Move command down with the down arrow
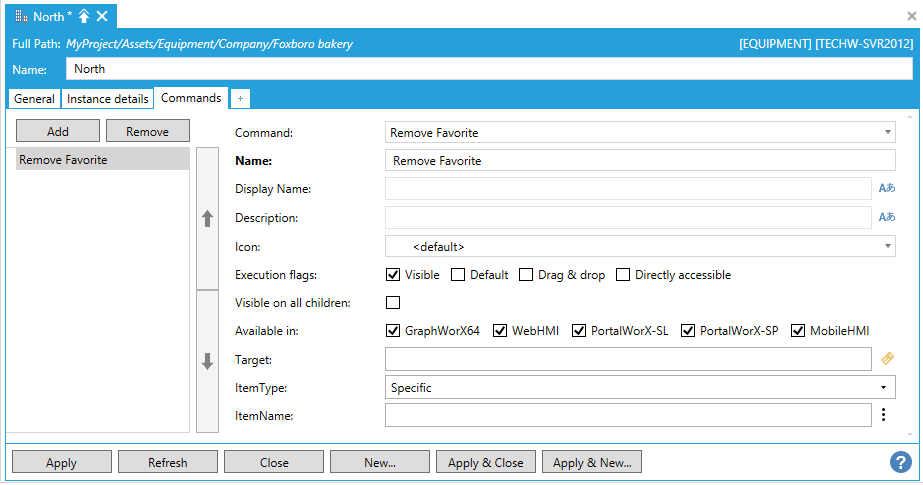 [x=208, y=361]
